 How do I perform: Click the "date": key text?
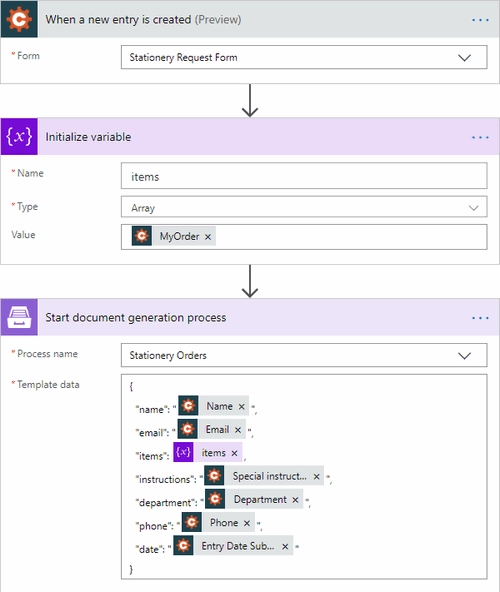150,549
